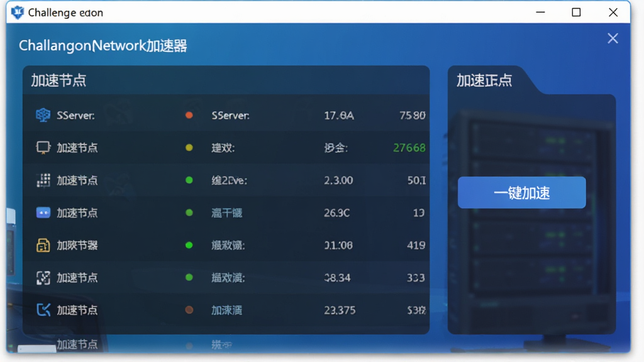644x362 pixels.
Task: Click the blue gamepad icon in the 26.3C row
Action: click(x=43, y=212)
